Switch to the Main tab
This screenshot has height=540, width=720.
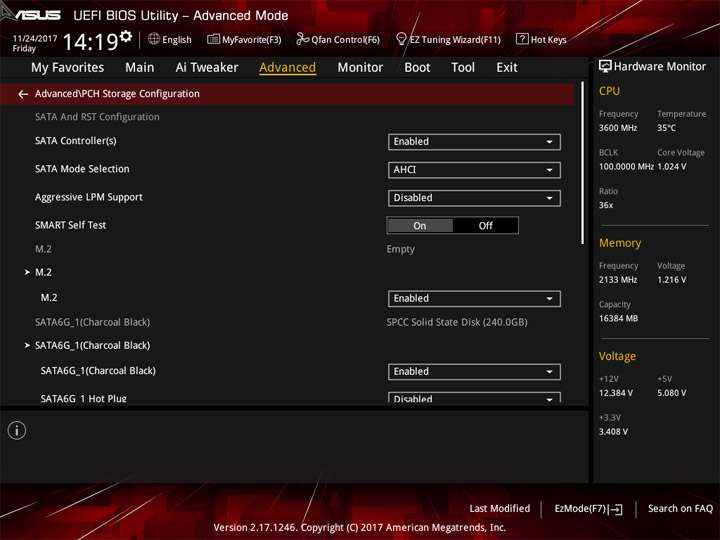point(140,68)
